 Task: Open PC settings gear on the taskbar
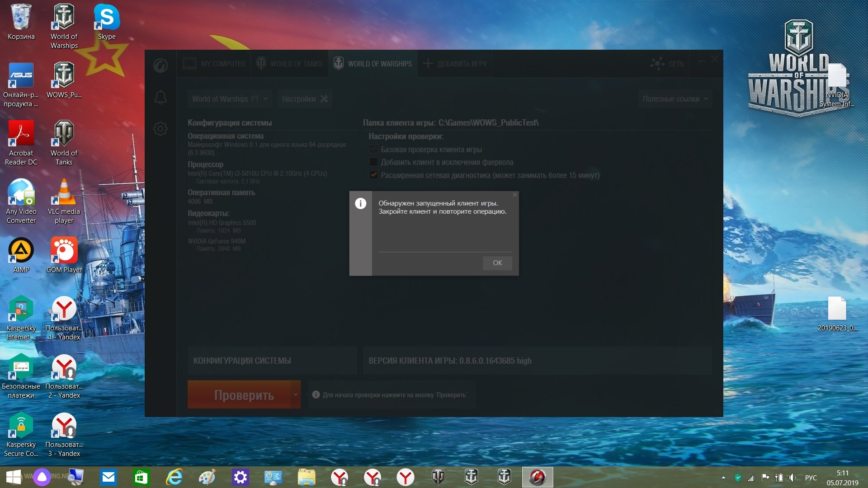241,477
